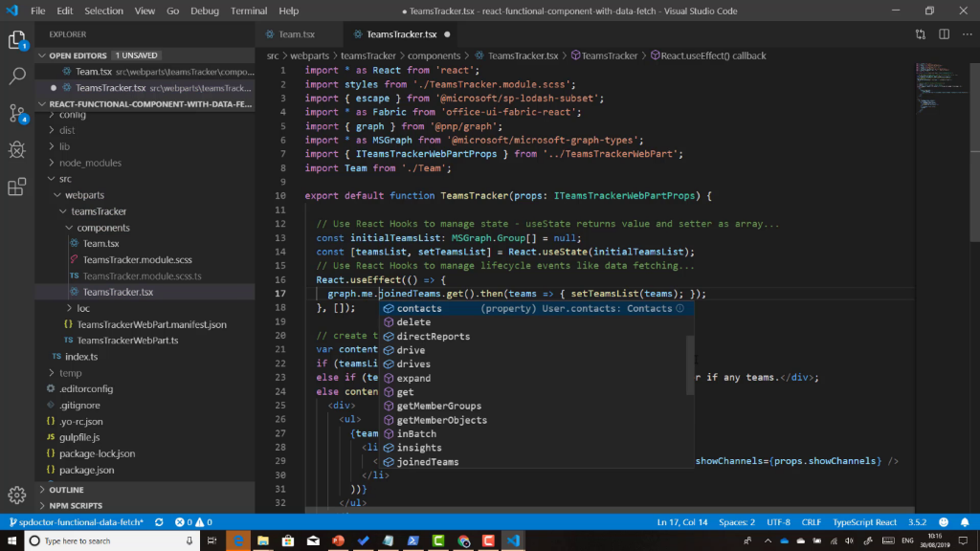Open Microsoft Store from the taskbar
This screenshot has height=551, width=980.
coord(288,540)
